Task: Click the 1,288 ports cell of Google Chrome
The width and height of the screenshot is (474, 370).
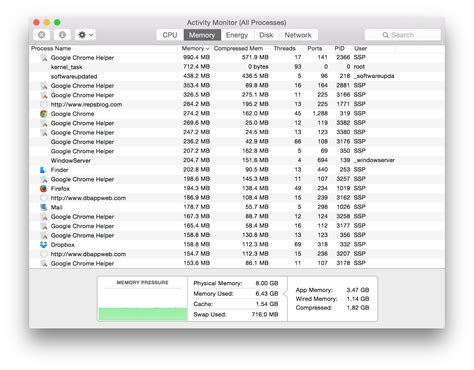Action: tap(320, 114)
